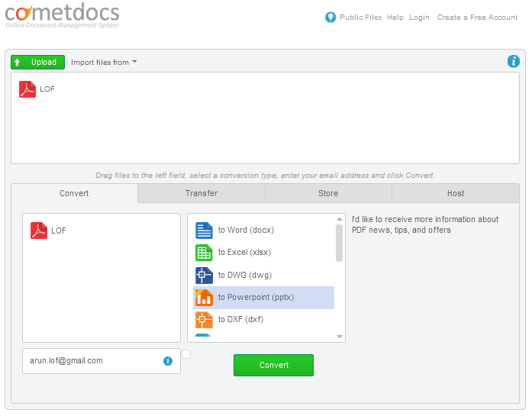This screenshot has width=532, height=416.
Task: Click the blue info icon beside the upload bar
Action: (x=513, y=61)
